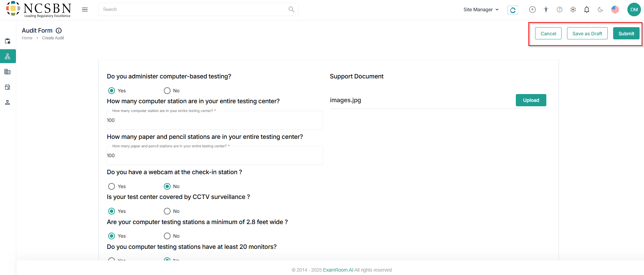Click the help question mark icon
The image size is (644, 275).
pos(560,10)
